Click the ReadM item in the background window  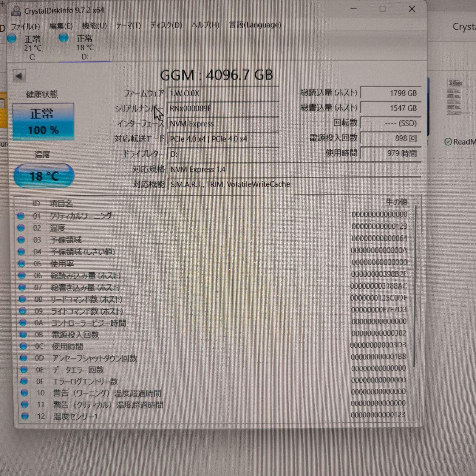(x=460, y=141)
